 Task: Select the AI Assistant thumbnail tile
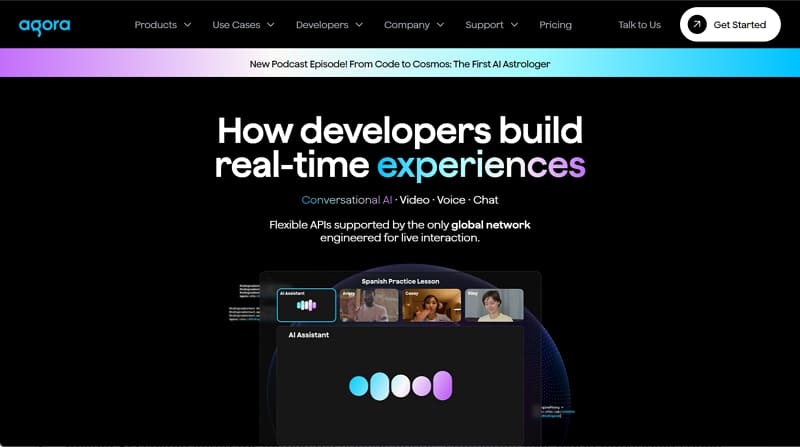[306, 305]
